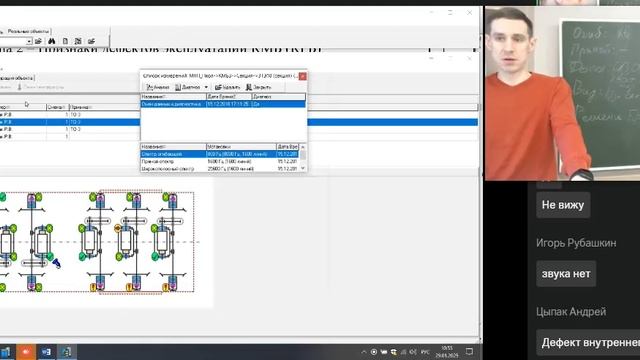The image size is (640, 360).
Task: Click scroll-down arrow of lower measurements list
Action: [x=303, y=168]
